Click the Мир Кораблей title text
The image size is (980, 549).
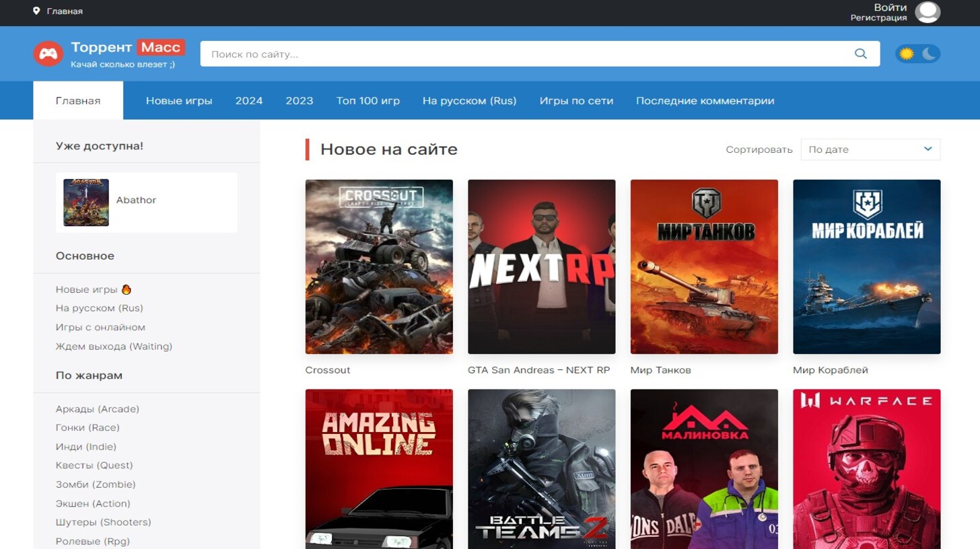pyautogui.click(x=831, y=370)
